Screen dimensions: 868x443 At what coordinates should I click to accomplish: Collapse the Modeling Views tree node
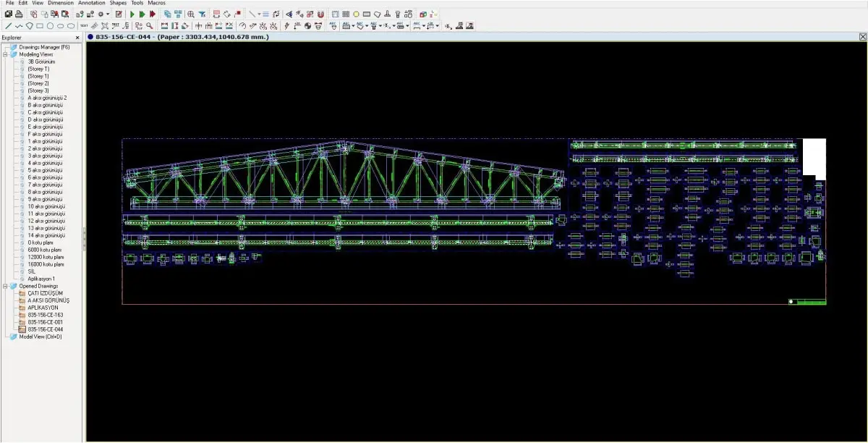(5, 54)
